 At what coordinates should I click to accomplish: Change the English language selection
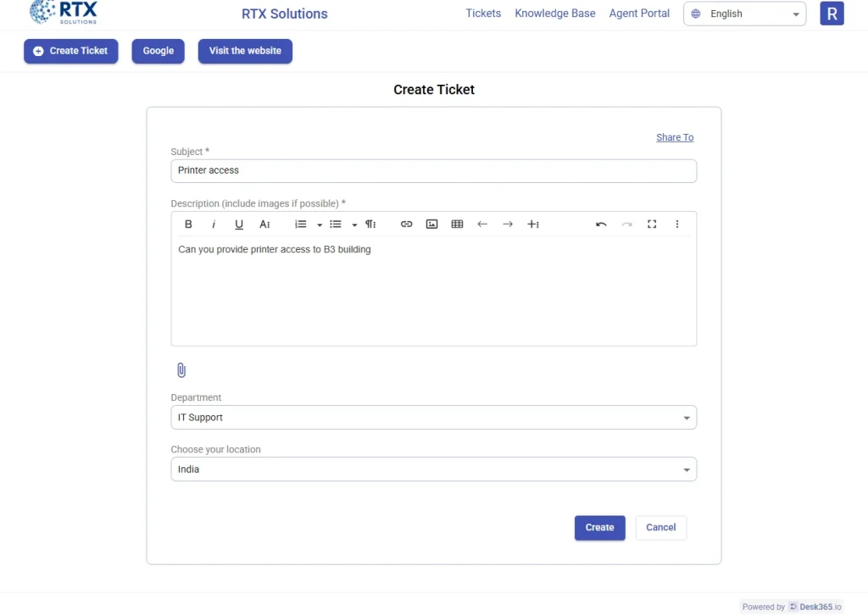pyautogui.click(x=744, y=14)
